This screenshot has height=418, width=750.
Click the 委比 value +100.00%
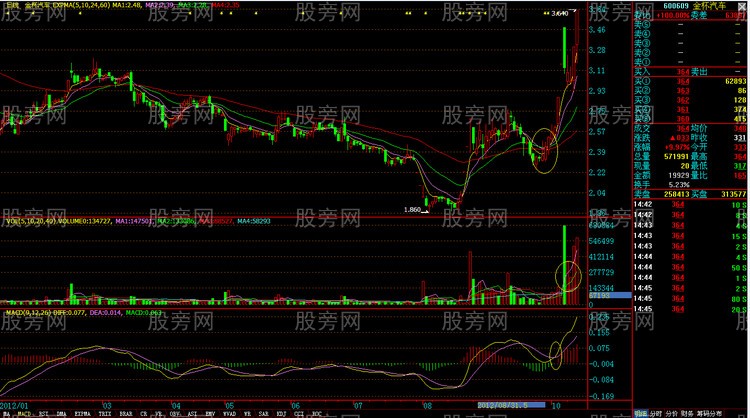pos(673,15)
